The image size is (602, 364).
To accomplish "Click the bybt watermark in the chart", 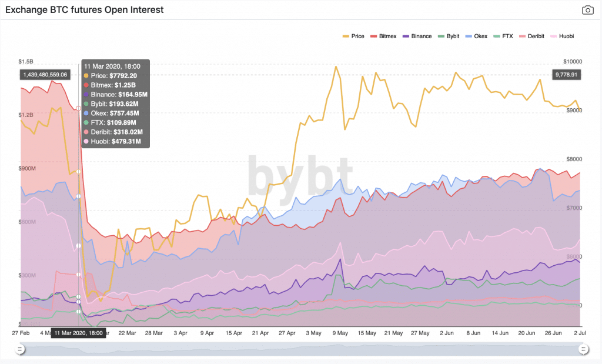I will pyautogui.click(x=300, y=173).
